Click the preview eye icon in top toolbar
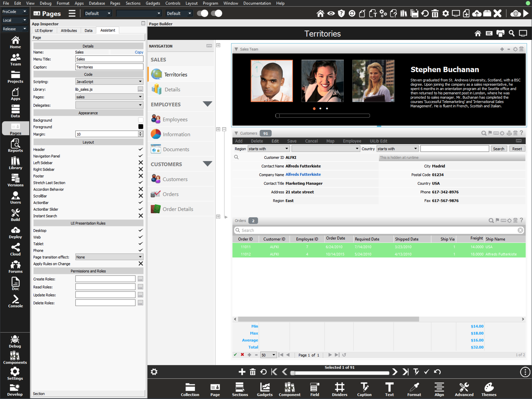The width and height of the screenshot is (532, 399). 331,13
